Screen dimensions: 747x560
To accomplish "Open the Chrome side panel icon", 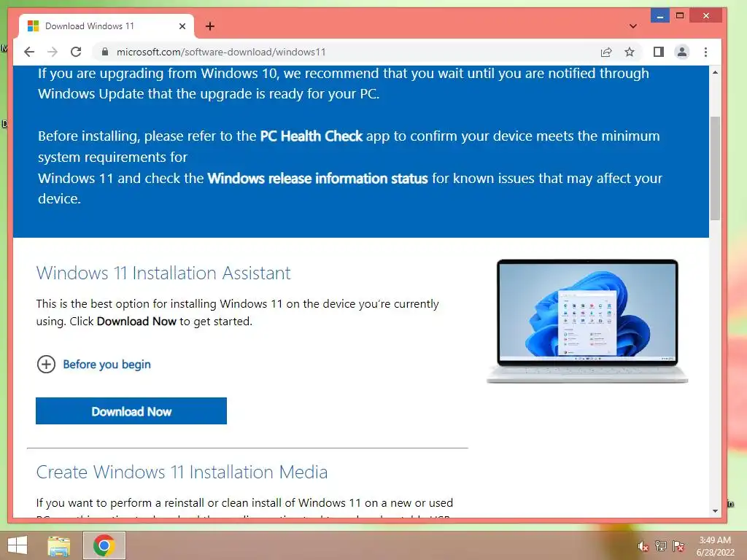I will point(659,52).
